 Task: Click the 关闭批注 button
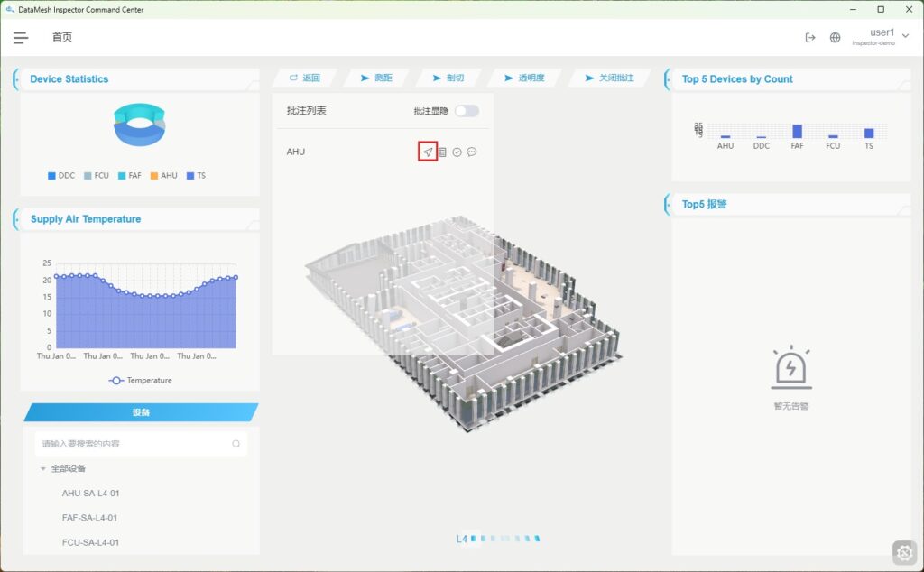(x=609, y=78)
